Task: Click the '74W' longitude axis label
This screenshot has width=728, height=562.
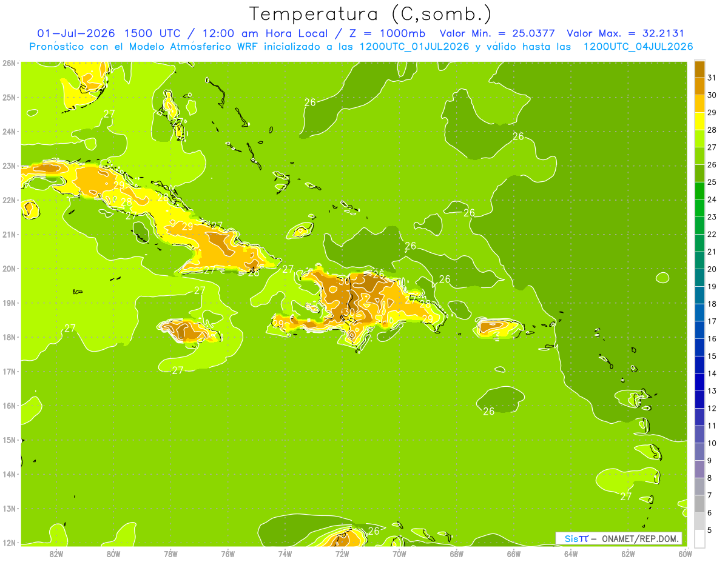Action: [285, 554]
